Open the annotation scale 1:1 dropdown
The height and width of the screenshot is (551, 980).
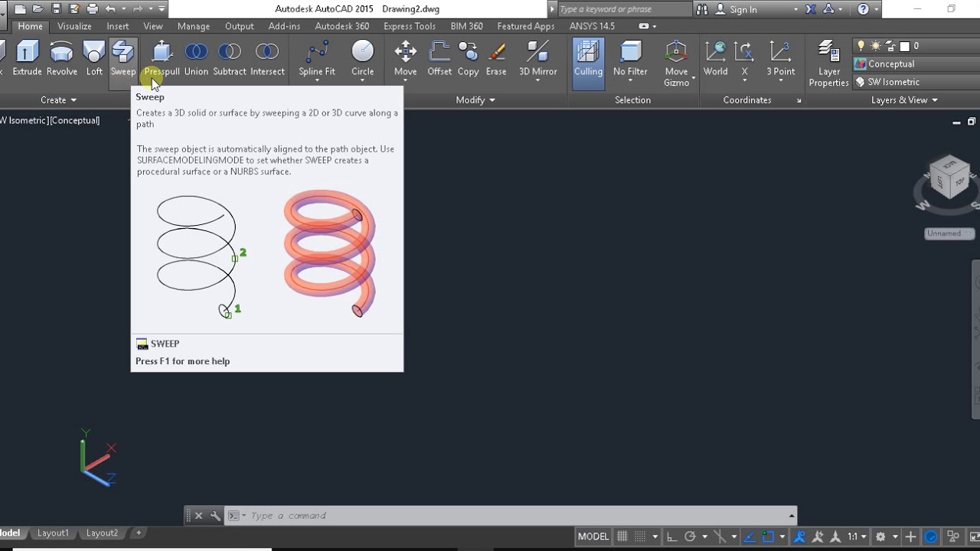[857, 536]
